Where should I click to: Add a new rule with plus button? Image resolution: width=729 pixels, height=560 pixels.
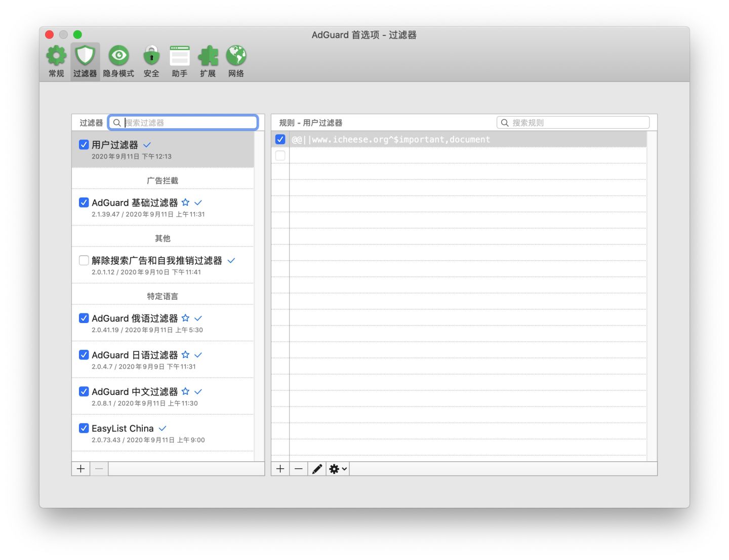[280, 469]
